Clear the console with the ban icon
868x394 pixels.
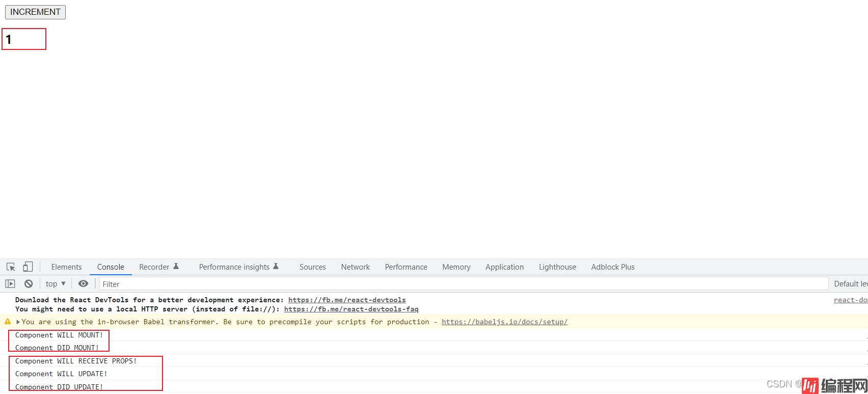coord(29,284)
